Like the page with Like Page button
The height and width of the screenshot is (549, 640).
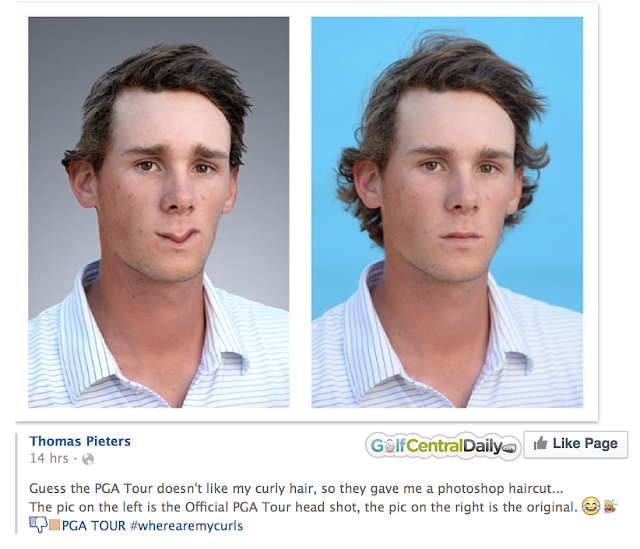pyautogui.click(x=576, y=445)
